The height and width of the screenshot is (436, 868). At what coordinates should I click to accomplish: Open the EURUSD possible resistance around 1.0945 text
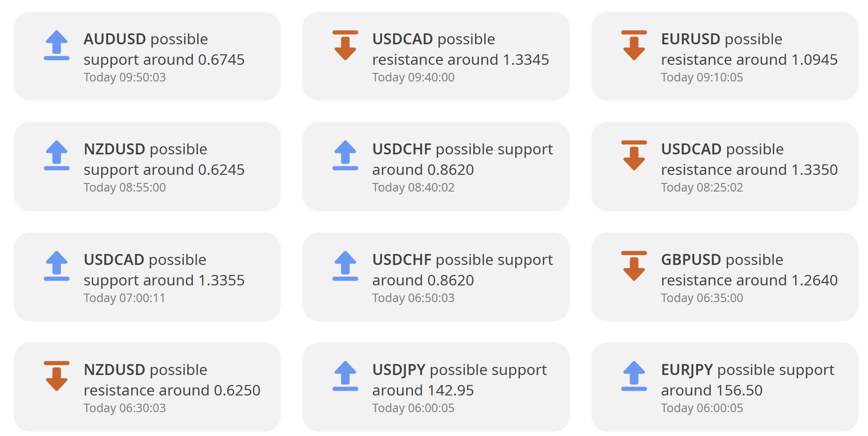(x=749, y=49)
